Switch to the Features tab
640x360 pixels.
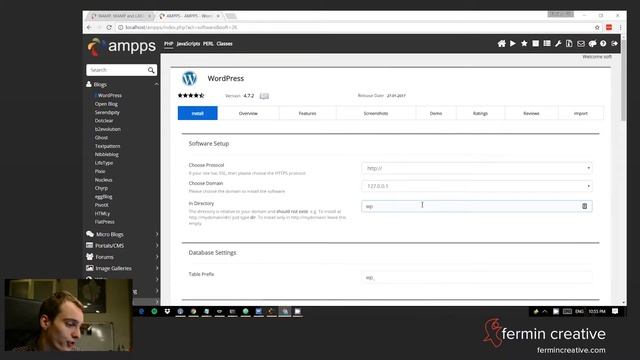pos(307,113)
